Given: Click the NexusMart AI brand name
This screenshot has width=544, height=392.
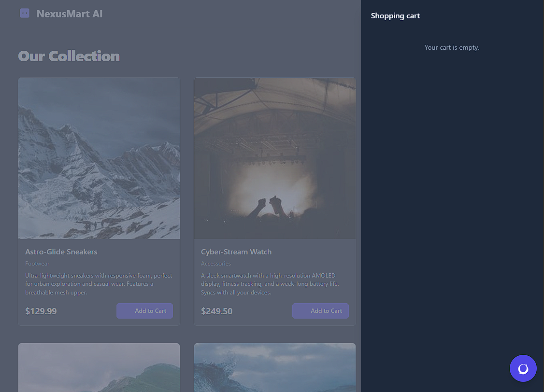Looking at the screenshot, I should (x=70, y=14).
